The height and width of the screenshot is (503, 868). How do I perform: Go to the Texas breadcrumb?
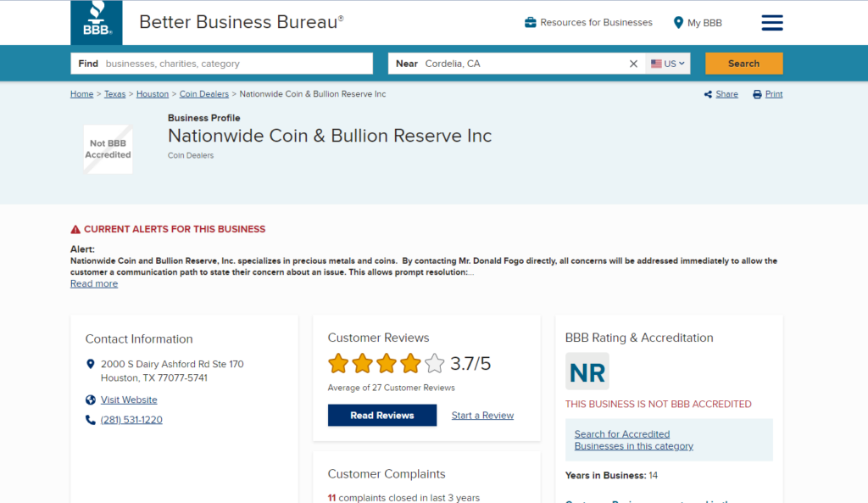(114, 94)
